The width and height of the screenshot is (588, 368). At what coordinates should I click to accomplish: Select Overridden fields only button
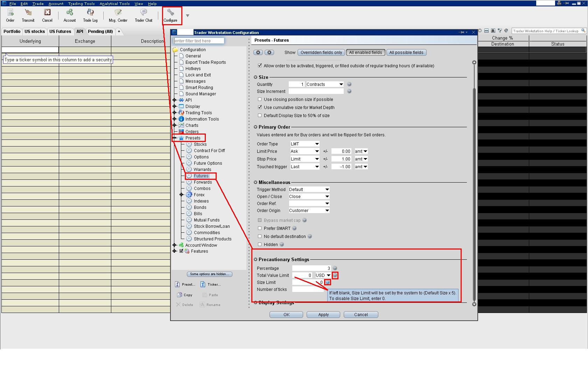coord(321,53)
